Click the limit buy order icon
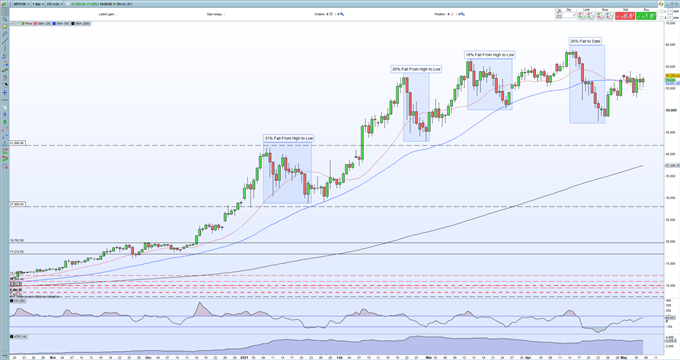680x360 pixels. click(x=581, y=16)
